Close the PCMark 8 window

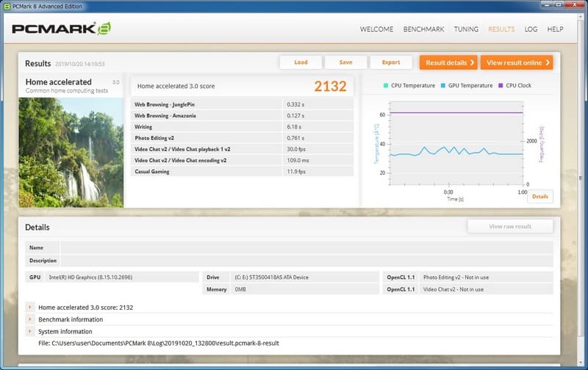click(x=575, y=4)
